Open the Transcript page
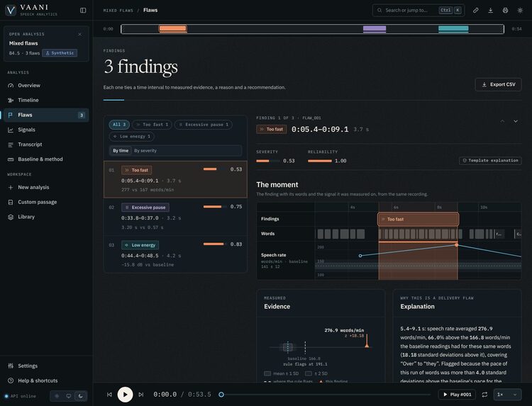 47,145
